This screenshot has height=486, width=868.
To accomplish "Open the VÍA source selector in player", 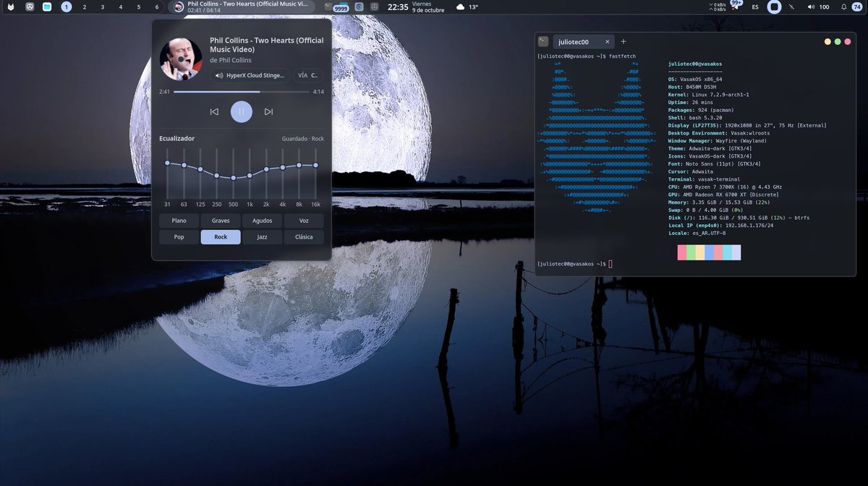I will click(x=309, y=75).
